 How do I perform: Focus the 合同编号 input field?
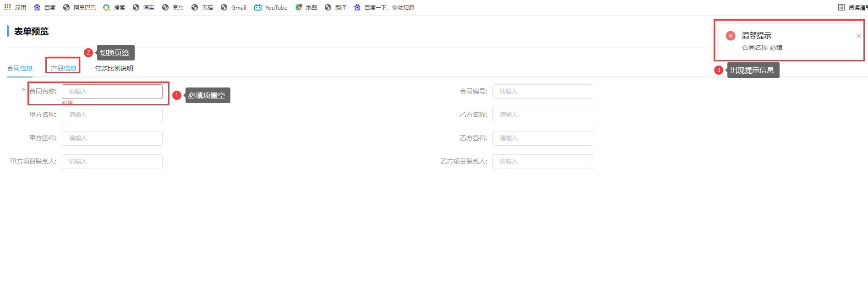[543, 92]
